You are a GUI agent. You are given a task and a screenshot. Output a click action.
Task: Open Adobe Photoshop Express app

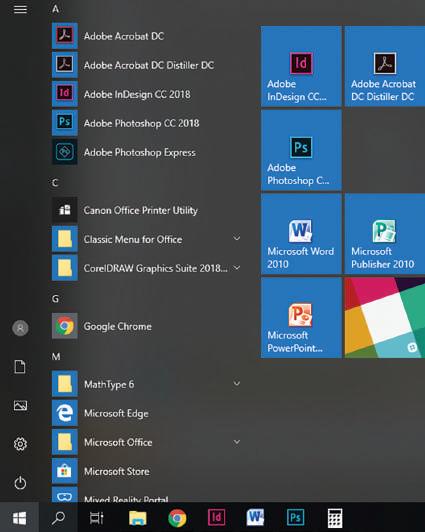pyautogui.click(x=146, y=152)
